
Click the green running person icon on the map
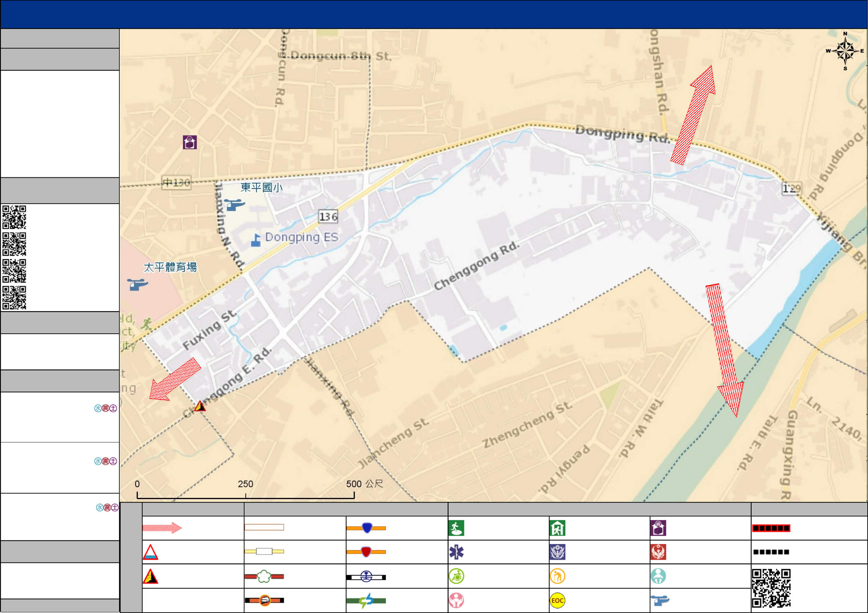point(147,324)
